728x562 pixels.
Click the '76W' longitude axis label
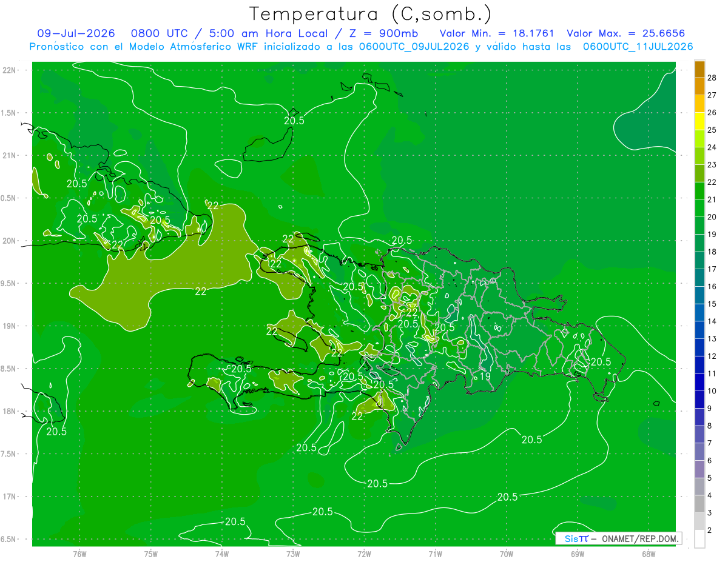pyautogui.click(x=79, y=554)
